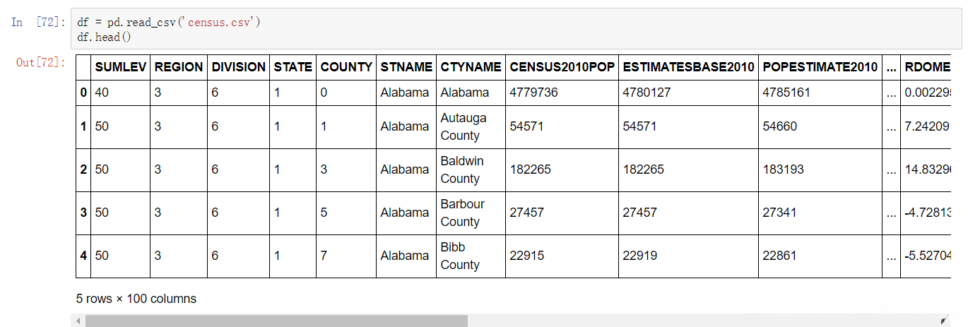Click the ellipsis column header
980x327 pixels.
[891, 67]
